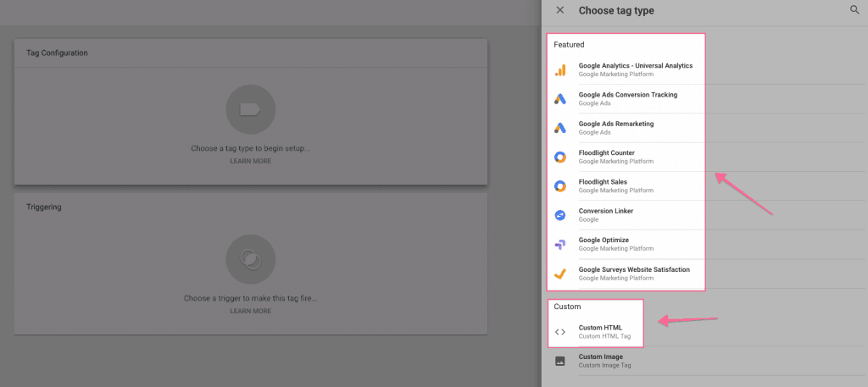
Task: Open LEARN MORE link under Triggering
Action: (x=251, y=312)
